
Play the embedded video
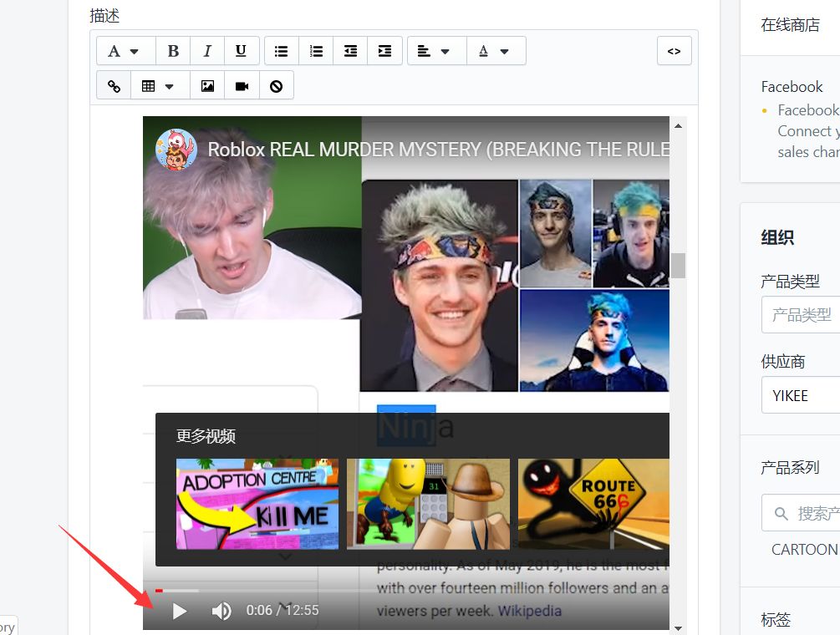[x=179, y=611]
